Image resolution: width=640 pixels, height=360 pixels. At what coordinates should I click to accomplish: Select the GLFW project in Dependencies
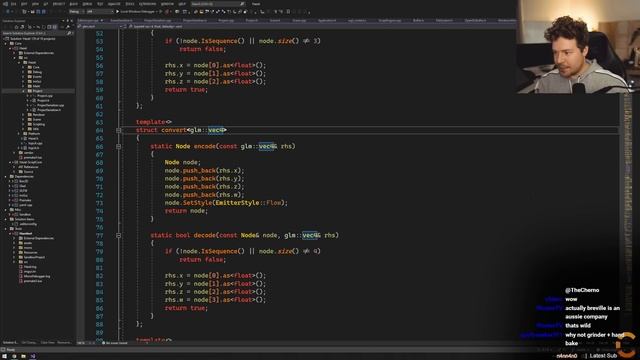tap(21, 191)
